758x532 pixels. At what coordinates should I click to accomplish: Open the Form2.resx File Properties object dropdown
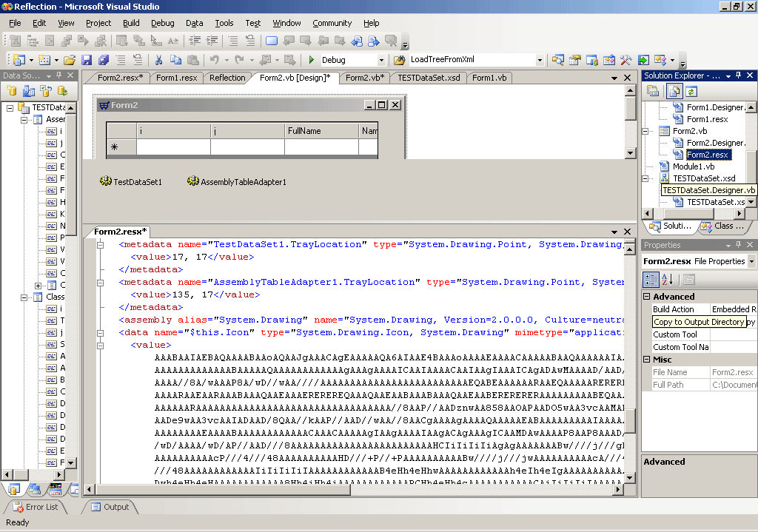click(x=752, y=261)
